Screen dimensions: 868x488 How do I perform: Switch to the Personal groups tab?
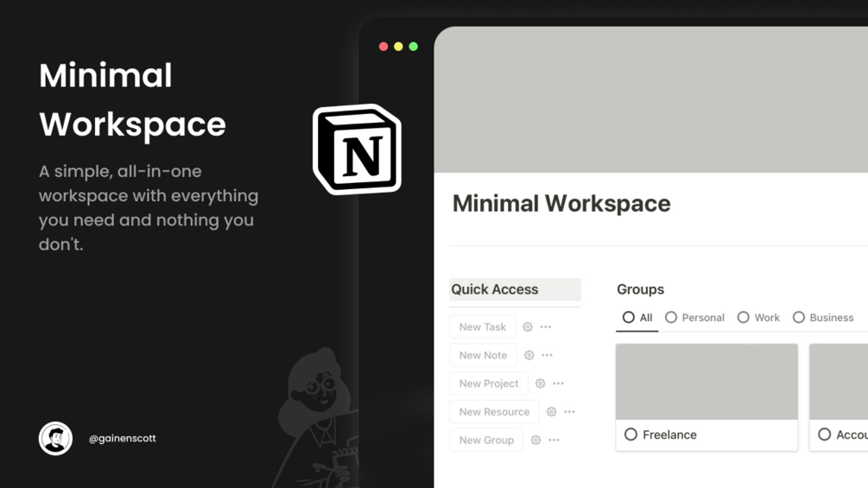[694, 318]
